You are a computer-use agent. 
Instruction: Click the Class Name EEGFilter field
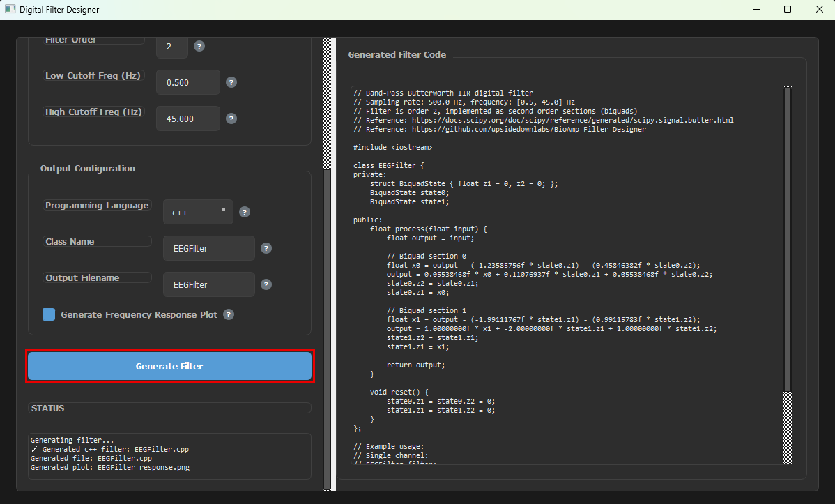pos(209,248)
